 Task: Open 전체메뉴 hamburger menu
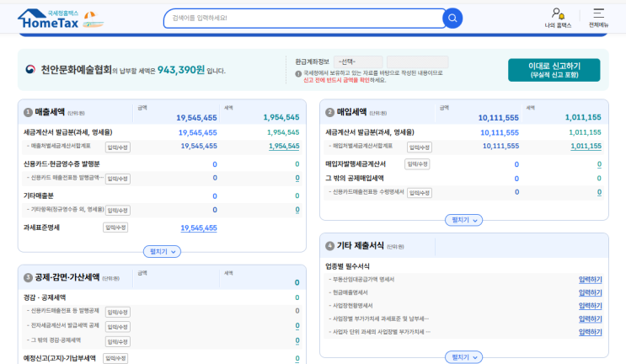click(598, 18)
